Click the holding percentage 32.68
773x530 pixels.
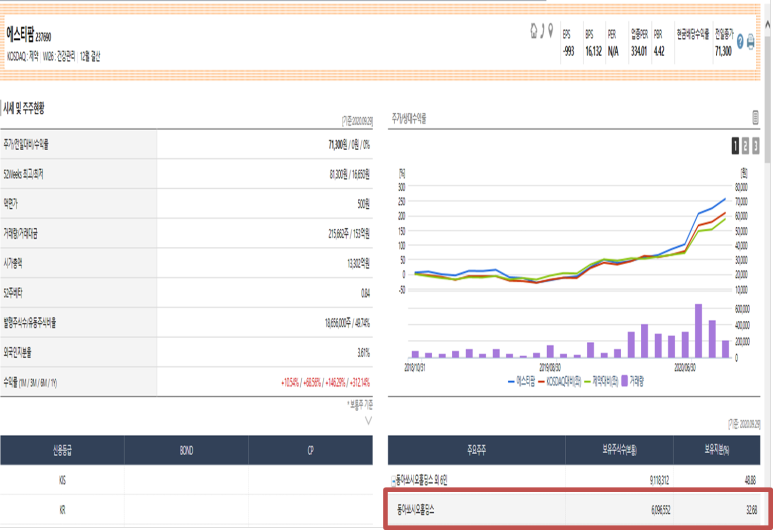[x=751, y=510]
